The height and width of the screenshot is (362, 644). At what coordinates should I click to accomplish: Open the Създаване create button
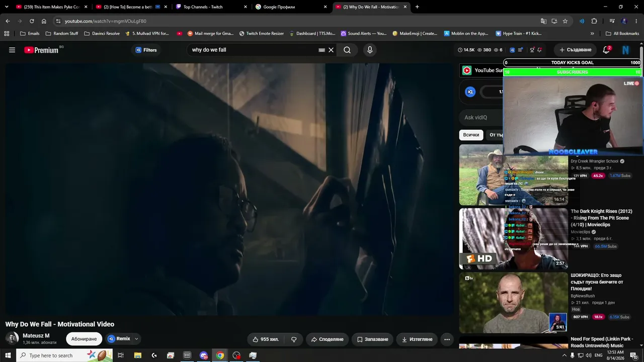pos(576,50)
